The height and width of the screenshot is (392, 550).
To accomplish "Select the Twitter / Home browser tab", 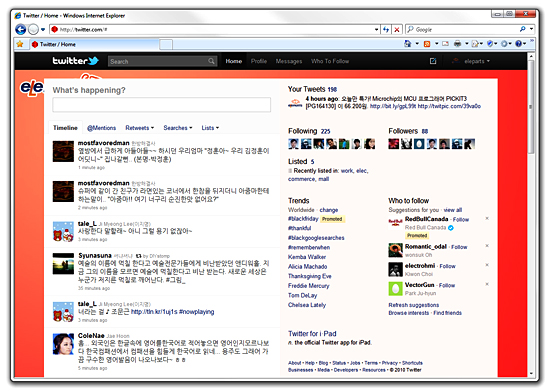I will click(x=95, y=45).
